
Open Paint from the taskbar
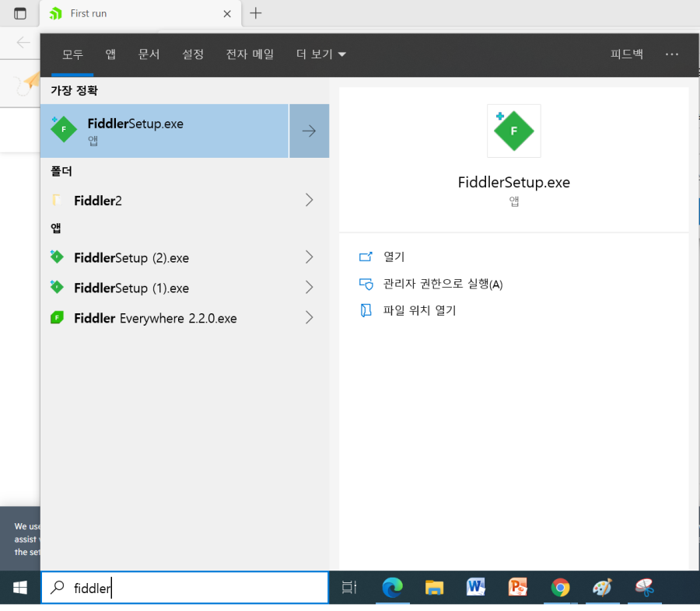tap(602, 588)
